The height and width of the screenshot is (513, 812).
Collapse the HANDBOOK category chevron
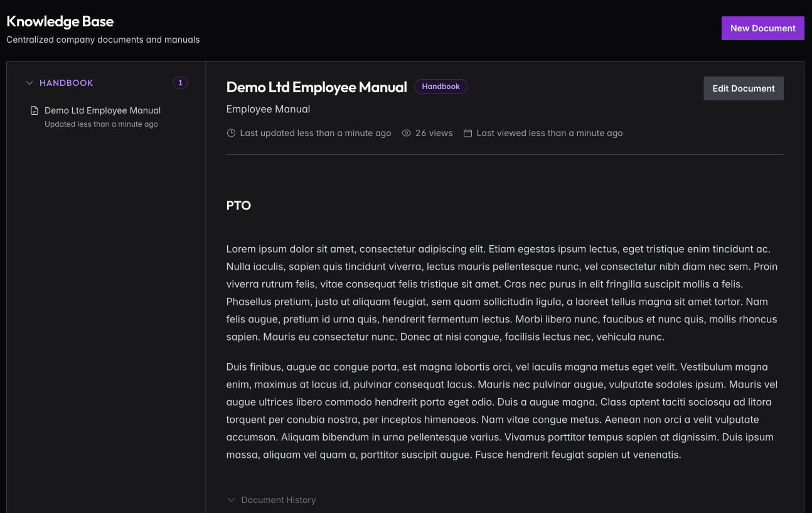(29, 83)
